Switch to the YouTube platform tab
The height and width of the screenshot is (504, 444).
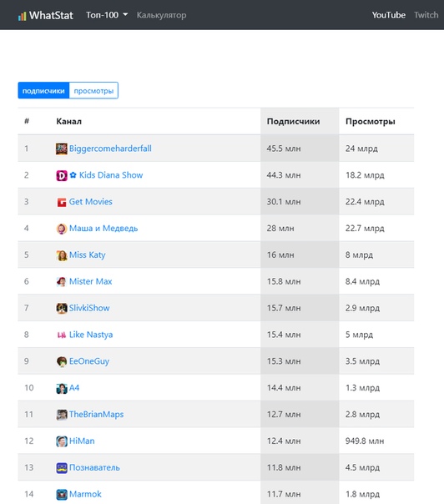coord(388,15)
